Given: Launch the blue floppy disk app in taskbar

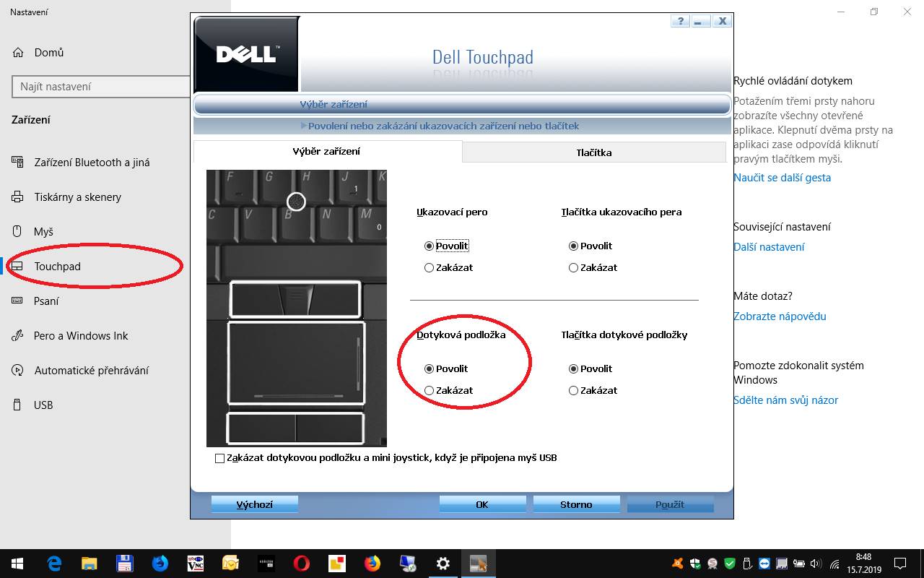Looking at the screenshot, I should pyautogui.click(x=124, y=564).
